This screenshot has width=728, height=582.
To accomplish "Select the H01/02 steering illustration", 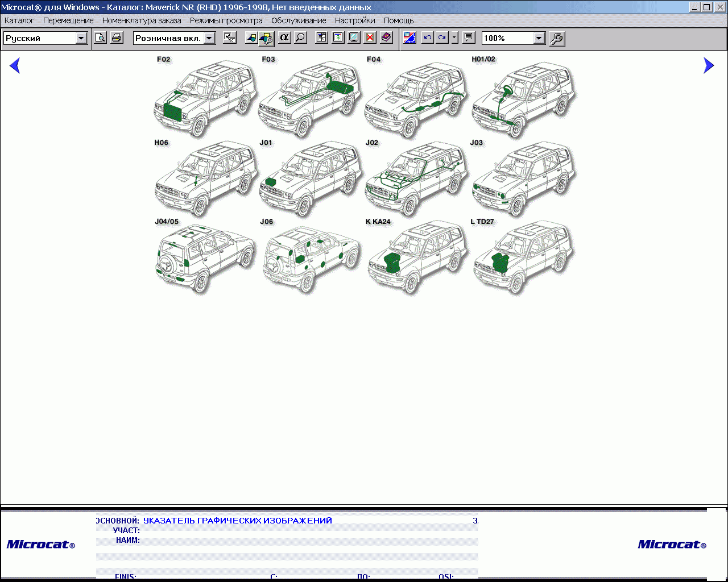I will (523, 97).
